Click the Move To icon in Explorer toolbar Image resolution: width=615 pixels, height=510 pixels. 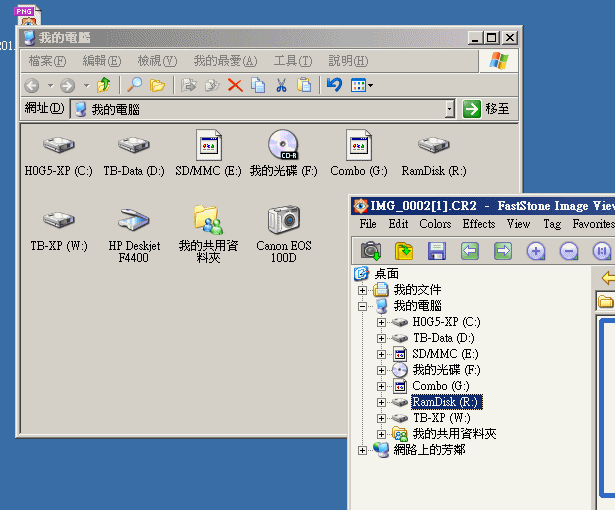pyautogui.click(x=189, y=85)
